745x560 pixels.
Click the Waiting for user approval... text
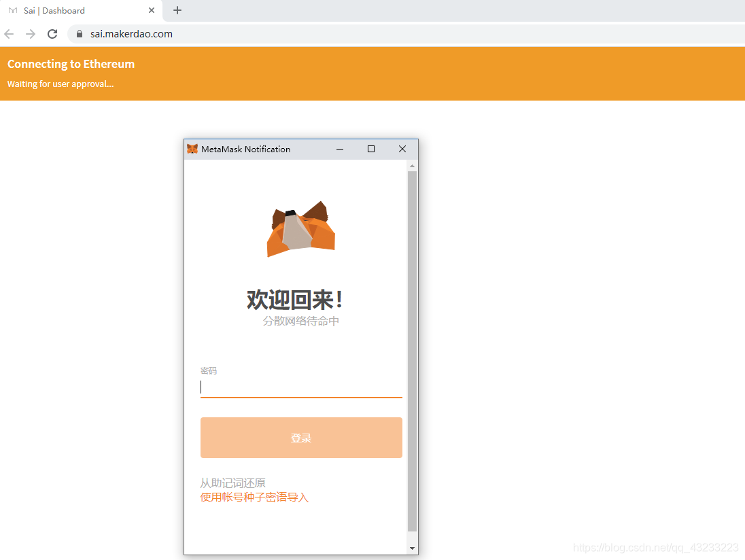pyautogui.click(x=60, y=84)
